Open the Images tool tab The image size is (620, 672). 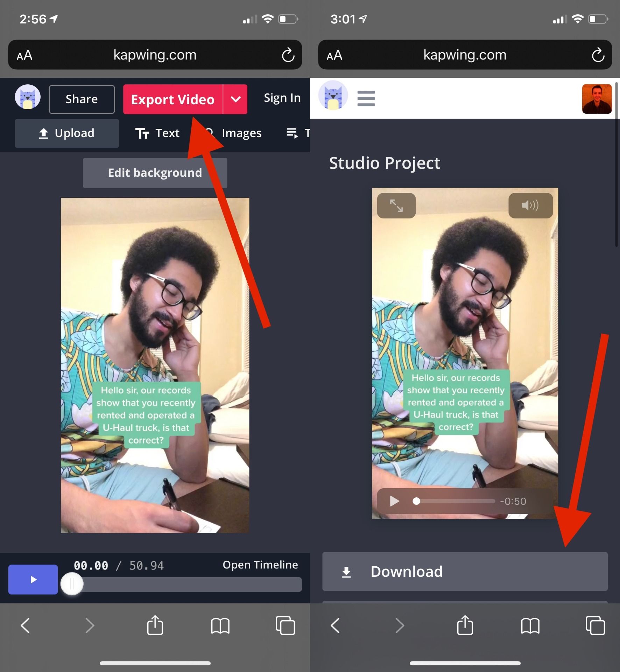click(241, 133)
